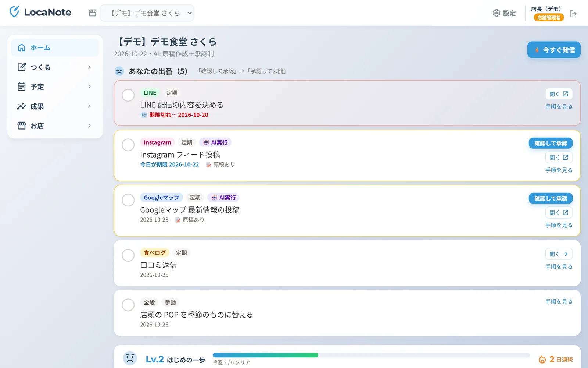Click the LINE channel tag
The height and width of the screenshot is (368, 588).
[150, 93]
